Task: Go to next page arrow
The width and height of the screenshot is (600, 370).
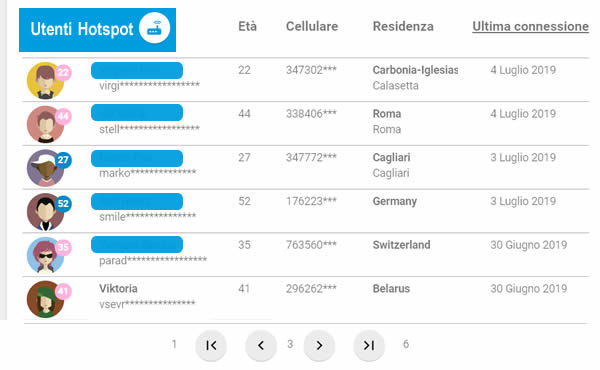Action: tap(319, 346)
